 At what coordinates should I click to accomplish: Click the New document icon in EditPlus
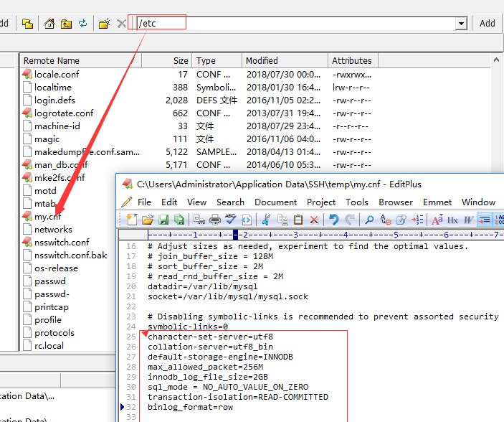pyautogui.click(x=132, y=220)
